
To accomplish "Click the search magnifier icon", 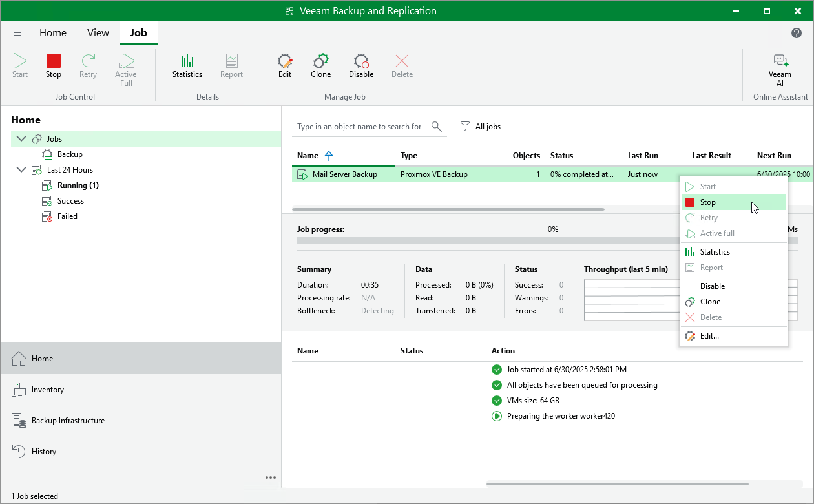I will click(x=436, y=127).
